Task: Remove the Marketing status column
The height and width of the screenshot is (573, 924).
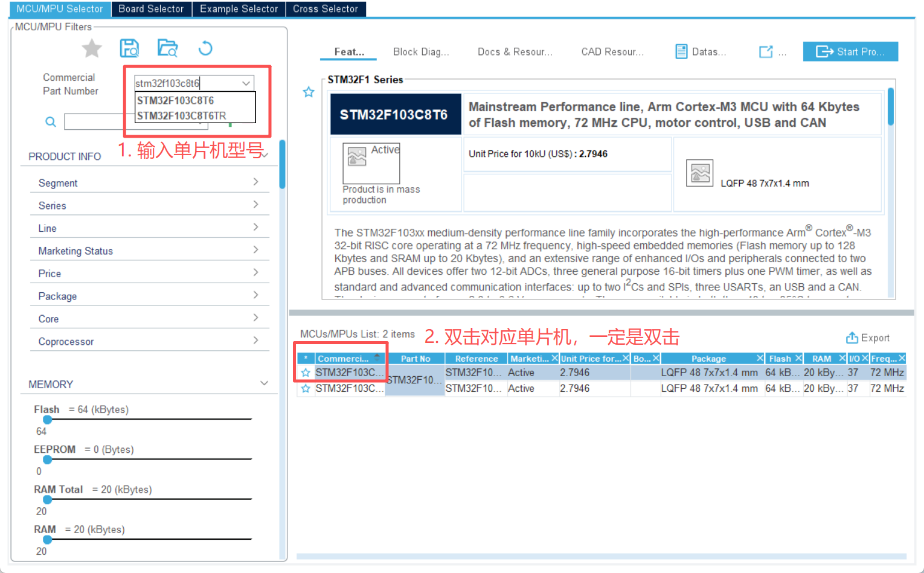Action: tap(554, 358)
